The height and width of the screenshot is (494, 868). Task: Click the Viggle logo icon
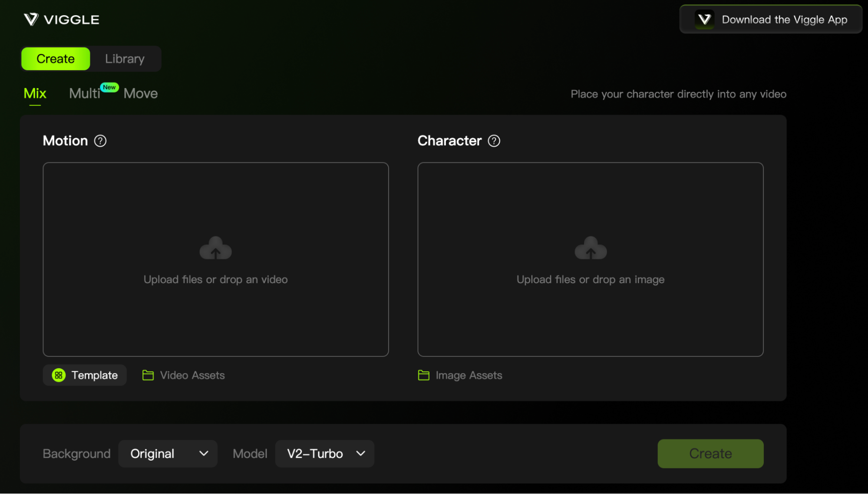(x=31, y=20)
